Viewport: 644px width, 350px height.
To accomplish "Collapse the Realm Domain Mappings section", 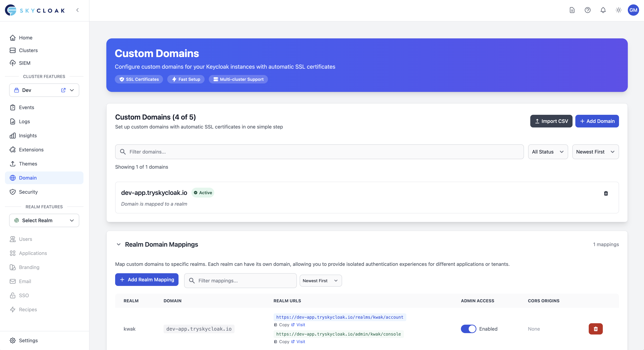I will (119, 244).
